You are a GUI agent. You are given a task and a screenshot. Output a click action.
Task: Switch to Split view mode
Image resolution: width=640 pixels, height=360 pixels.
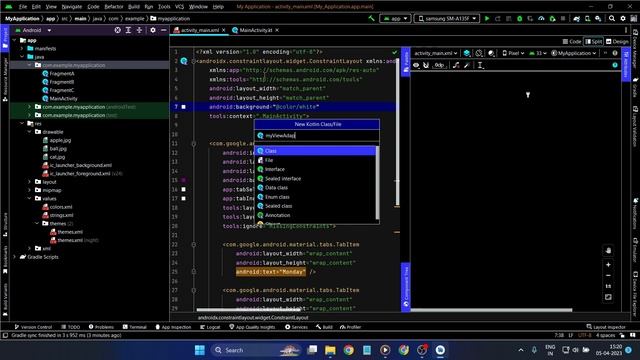(594, 42)
